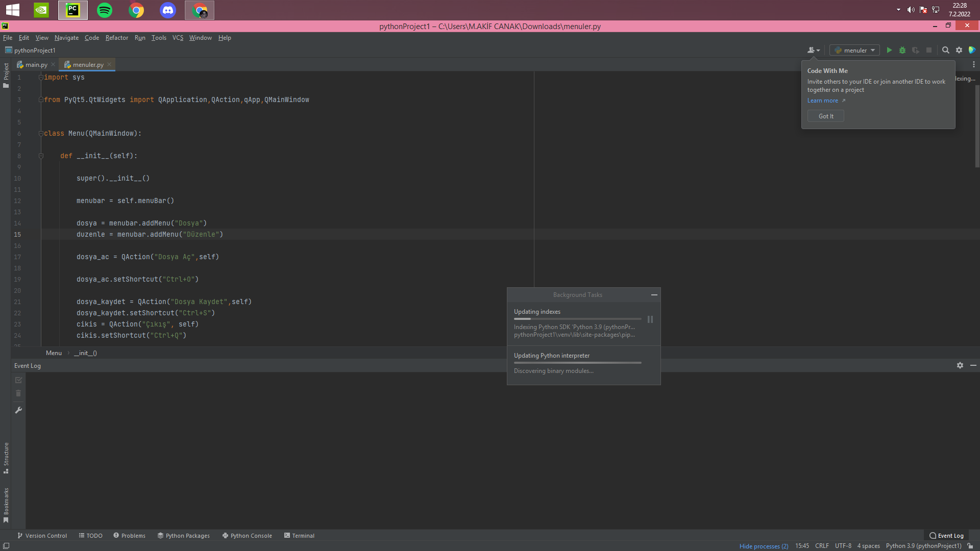
Task: Open Search Everywhere magnifier icon
Action: [945, 50]
